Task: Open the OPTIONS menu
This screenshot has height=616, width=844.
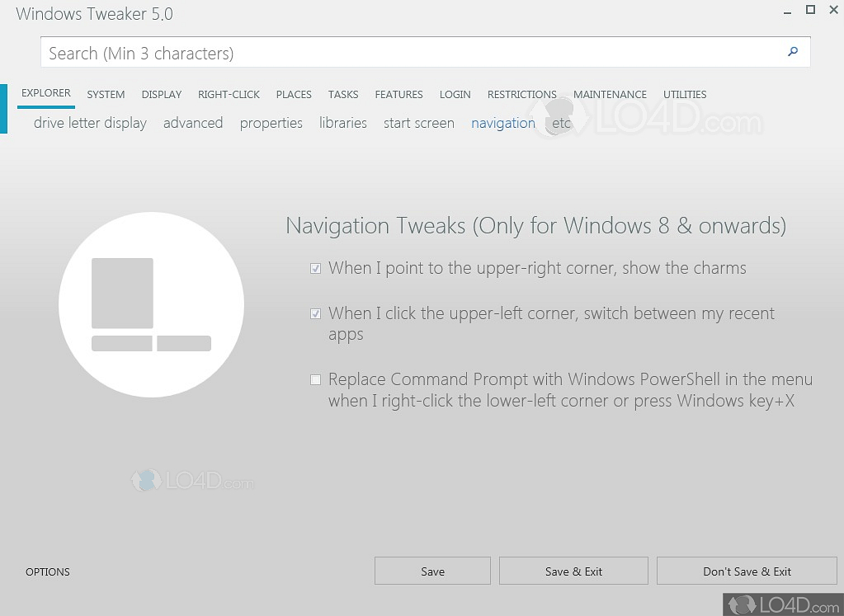Action: [47, 571]
